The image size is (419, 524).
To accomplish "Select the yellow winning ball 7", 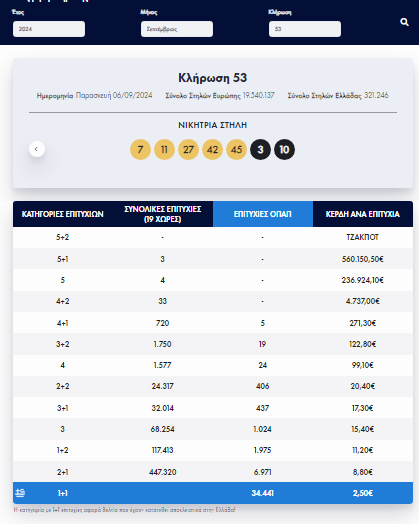I will click(x=140, y=149).
